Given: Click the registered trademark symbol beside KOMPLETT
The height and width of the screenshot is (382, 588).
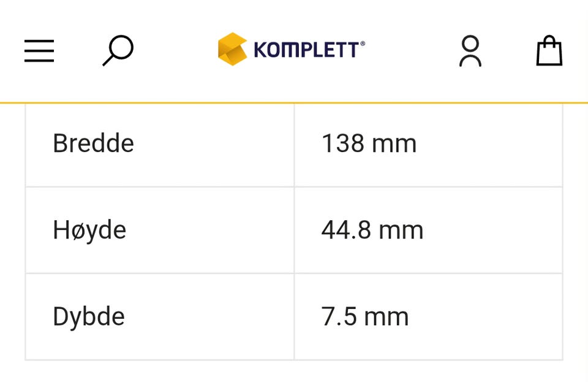Looking at the screenshot, I should point(363,44).
